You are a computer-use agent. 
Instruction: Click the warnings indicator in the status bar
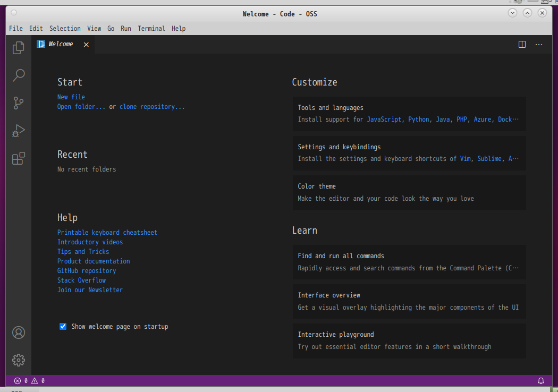[x=38, y=381]
